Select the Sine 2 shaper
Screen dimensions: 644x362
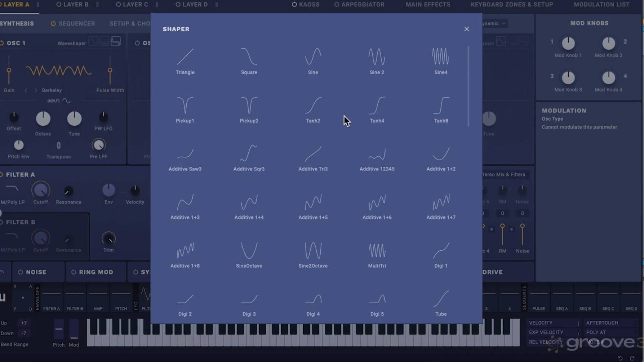tap(377, 61)
